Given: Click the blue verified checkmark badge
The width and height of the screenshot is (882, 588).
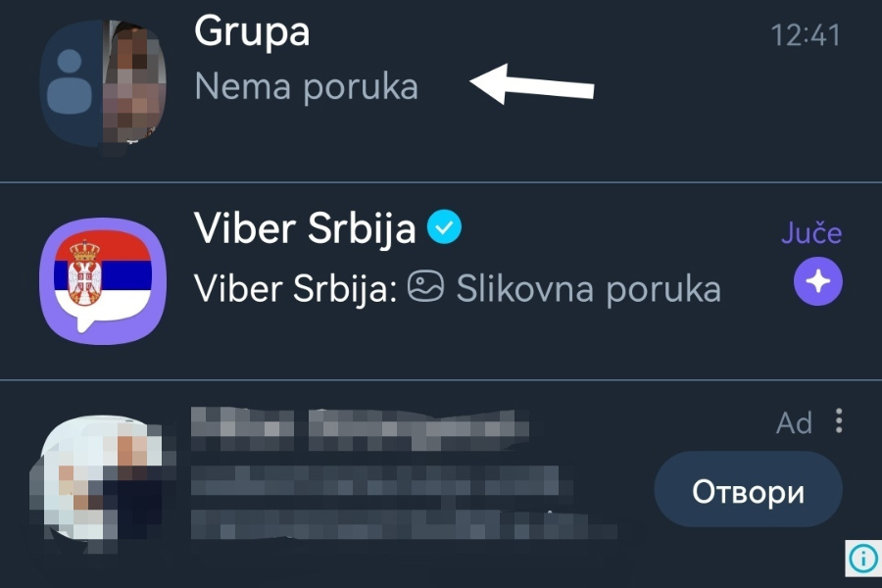Looking at the screenshot, I should coord(444,226).
